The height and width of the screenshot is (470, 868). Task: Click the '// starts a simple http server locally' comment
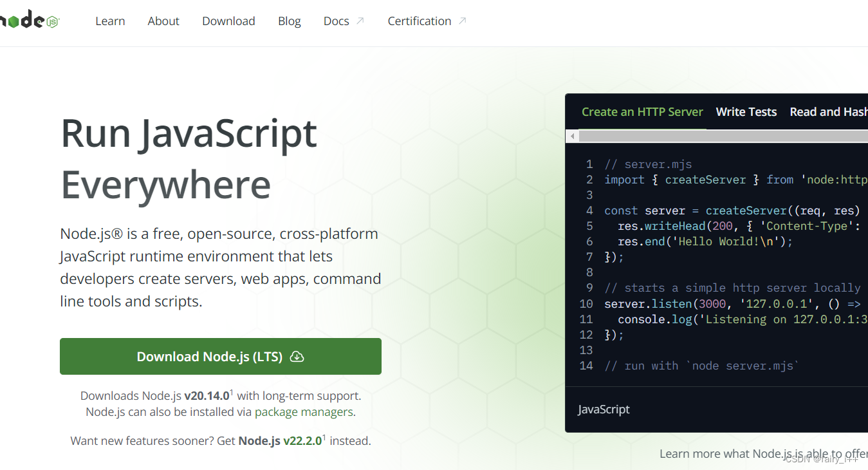732,288
